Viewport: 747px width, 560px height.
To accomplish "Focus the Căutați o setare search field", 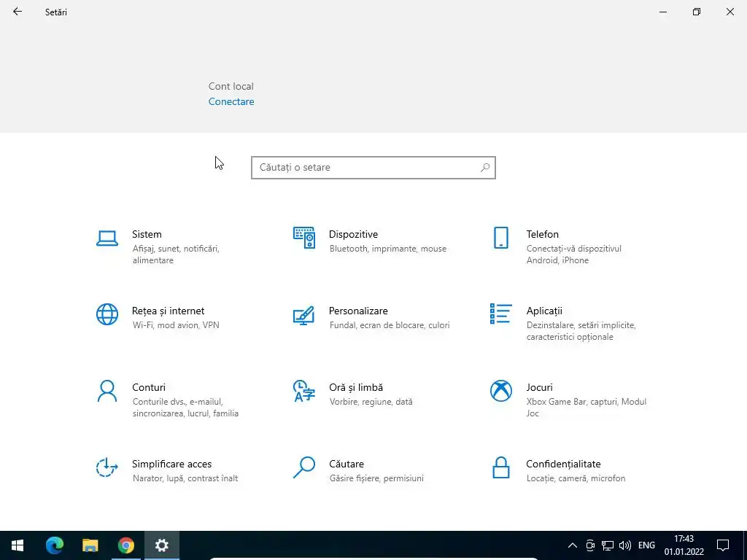I will coord(373,168).
